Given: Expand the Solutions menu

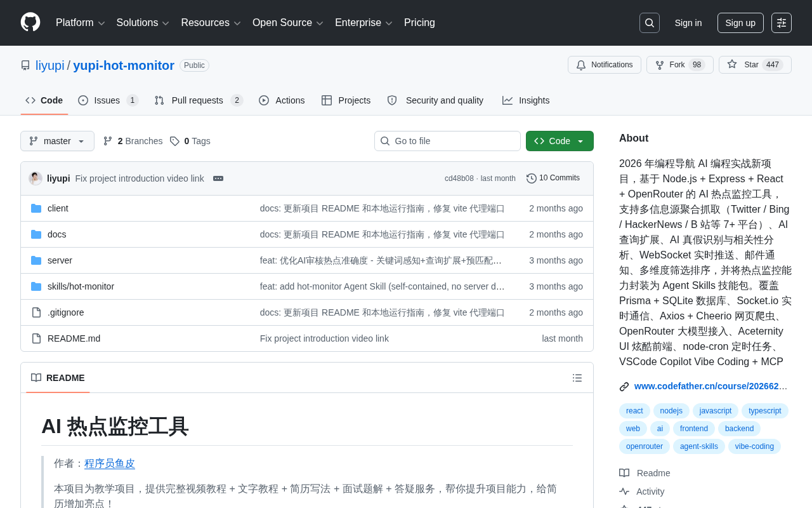Looking at the screenshot, I should point(143,23).
